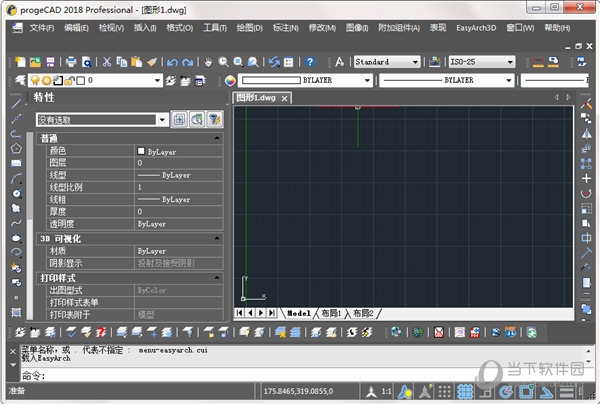Click the Move cross icon in right toolbar
600x404 pixels.
(x=586, y=178)
